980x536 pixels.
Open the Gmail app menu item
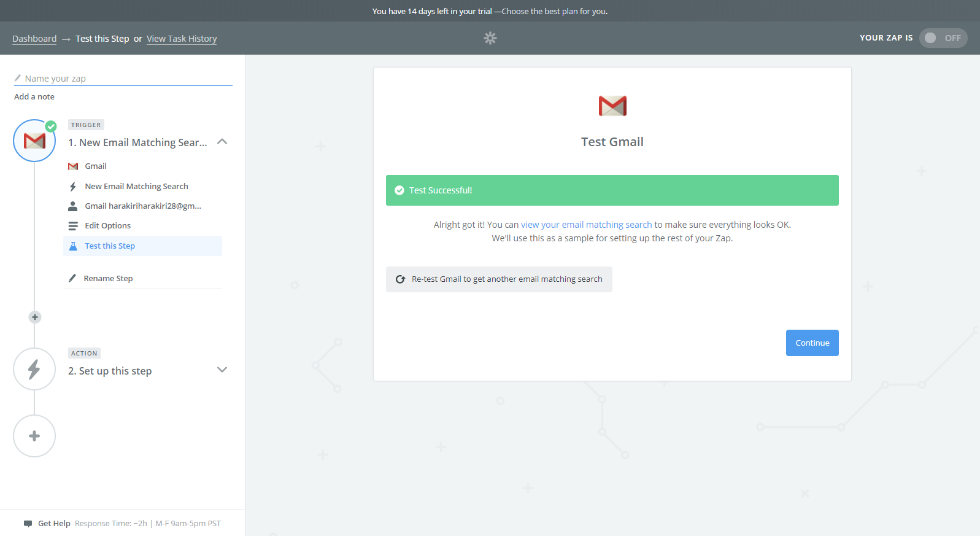click(x=96, y=166)
